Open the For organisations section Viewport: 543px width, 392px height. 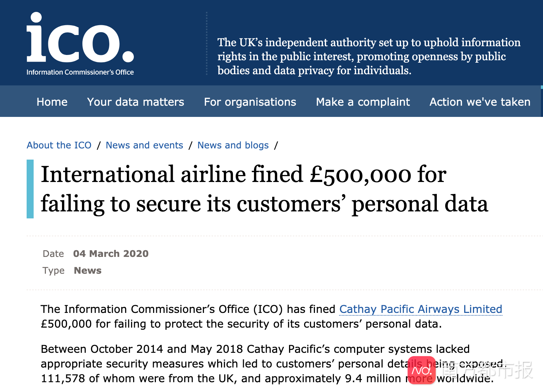[x=250, y=102]
